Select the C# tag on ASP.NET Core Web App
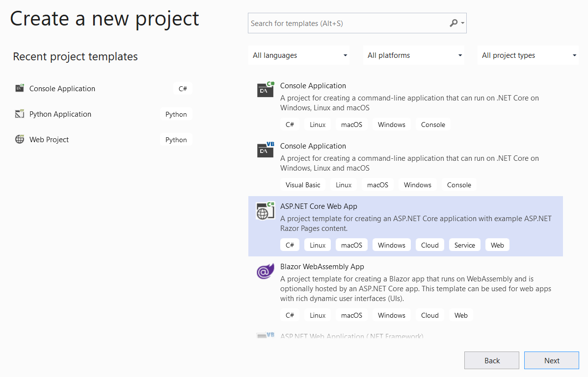 coord(290,244)
